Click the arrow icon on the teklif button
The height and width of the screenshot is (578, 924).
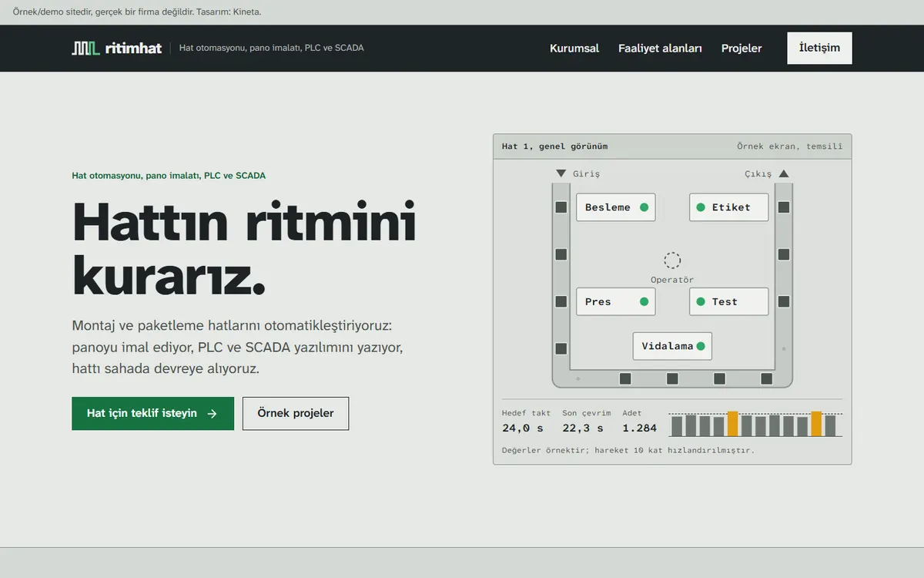[x=213, y=414]
